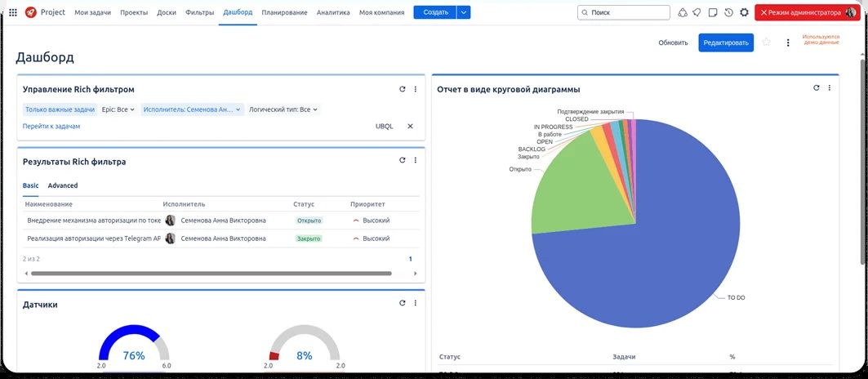Click into the Поиск search field

(624, 12)
